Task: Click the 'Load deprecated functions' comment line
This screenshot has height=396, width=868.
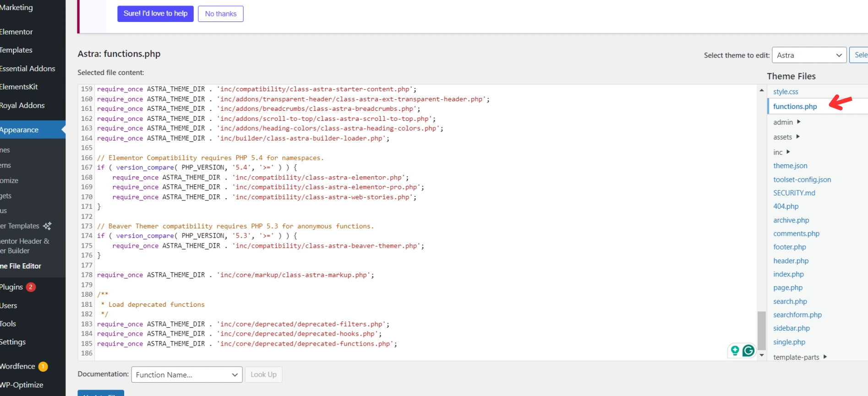Action: coord(153,304)
